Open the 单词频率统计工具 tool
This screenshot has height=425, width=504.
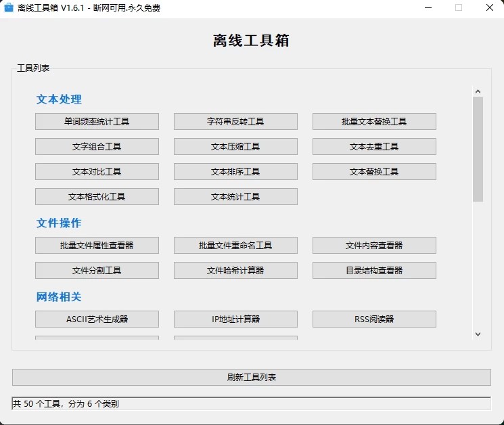click(x=97, y=122)
